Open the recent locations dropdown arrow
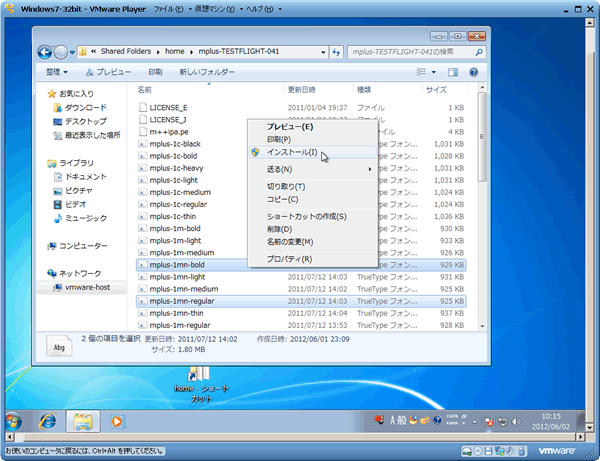The width and height of the screenshot is (600, 461). click(x=72, y=52)
